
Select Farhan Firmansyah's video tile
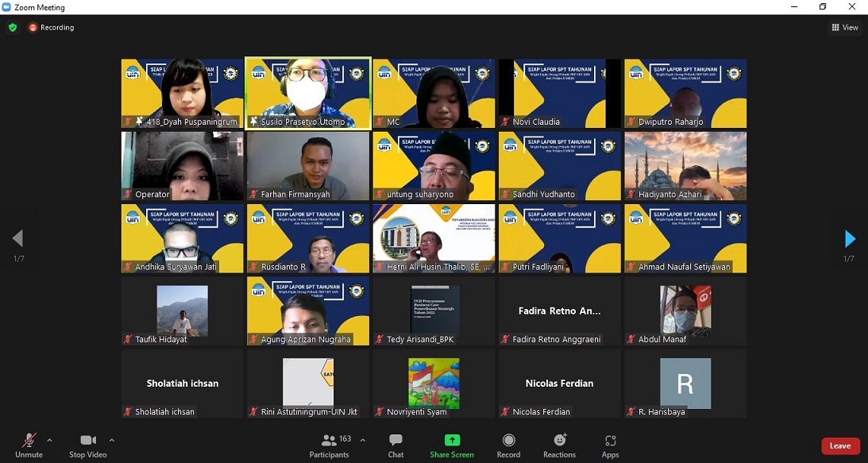(308, 166)
